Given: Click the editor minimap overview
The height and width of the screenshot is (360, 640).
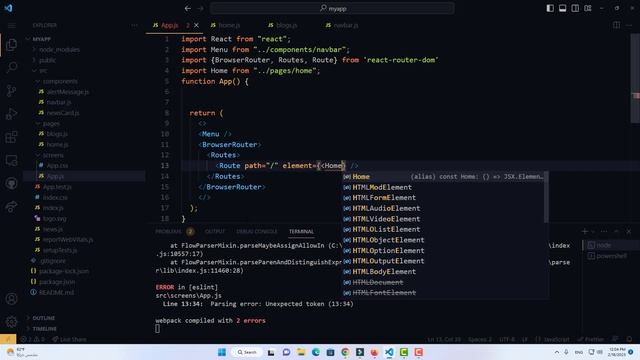Looking at the screenshot, I should pos(636,77).
